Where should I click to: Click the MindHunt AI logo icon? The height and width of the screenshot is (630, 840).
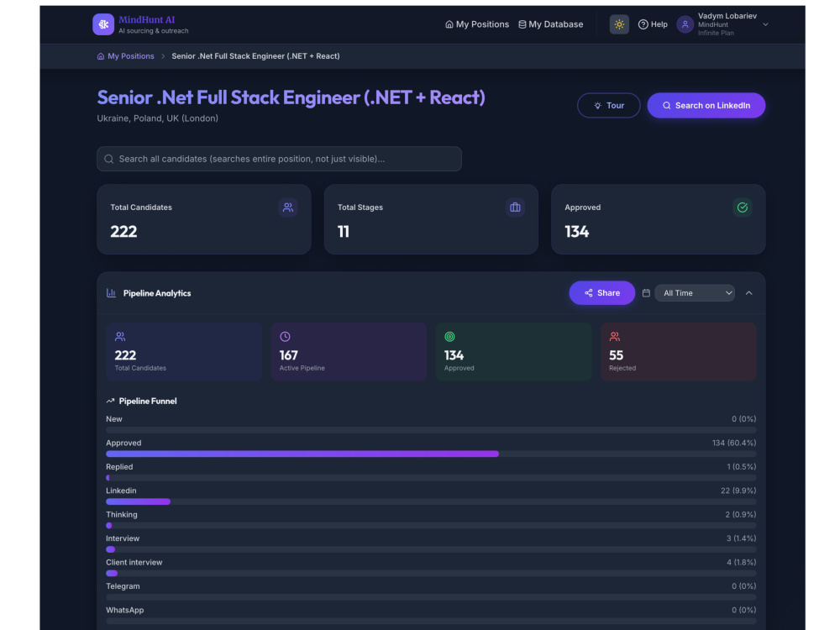(103, 24)
